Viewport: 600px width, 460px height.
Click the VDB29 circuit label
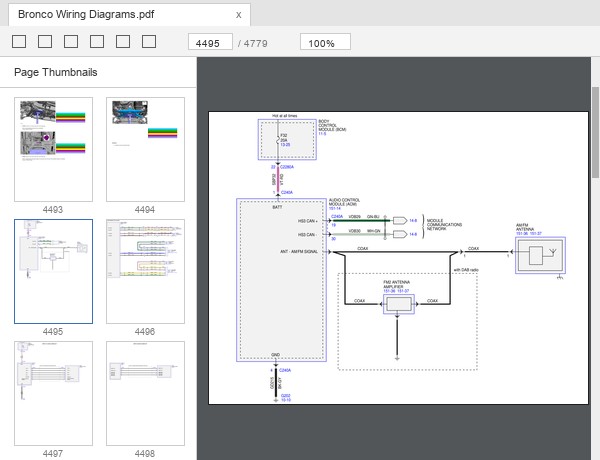click(x=355, y=217)
